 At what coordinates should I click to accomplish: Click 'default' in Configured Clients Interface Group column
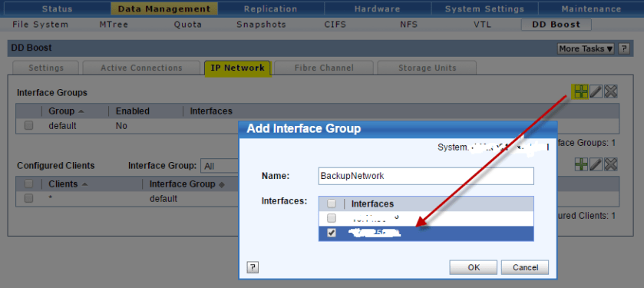click(x=163, y=199)
